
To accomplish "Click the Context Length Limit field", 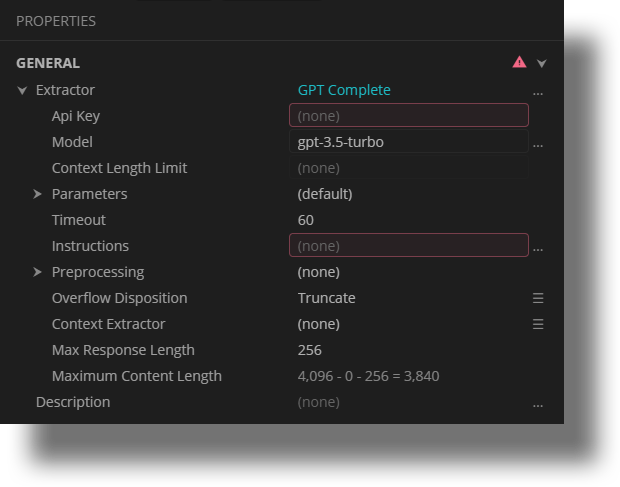I will pyautogui.click(x=408, y=168).
